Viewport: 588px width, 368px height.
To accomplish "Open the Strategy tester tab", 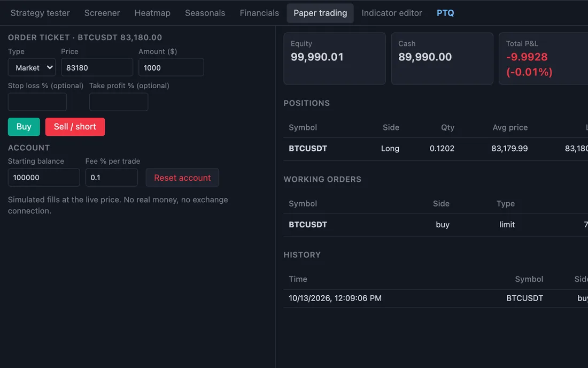I will click(40, 13).
